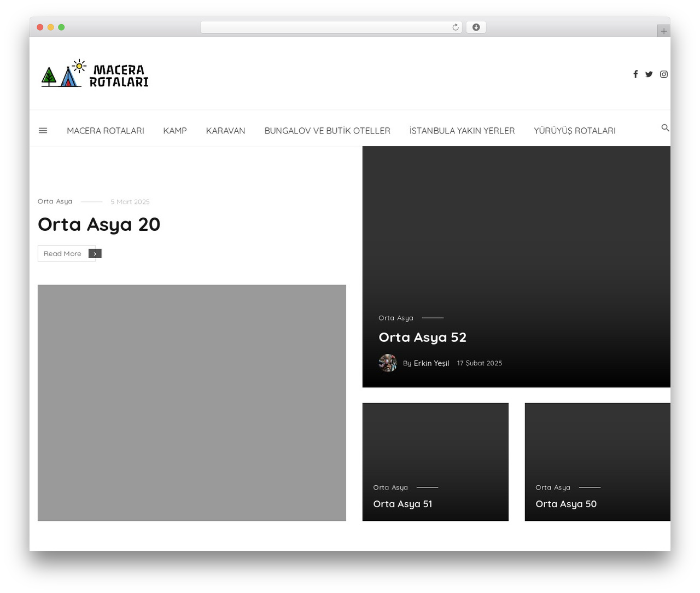Open the Orta Asya 50 article title
700x593 pixels.
[x=566, y=504]
